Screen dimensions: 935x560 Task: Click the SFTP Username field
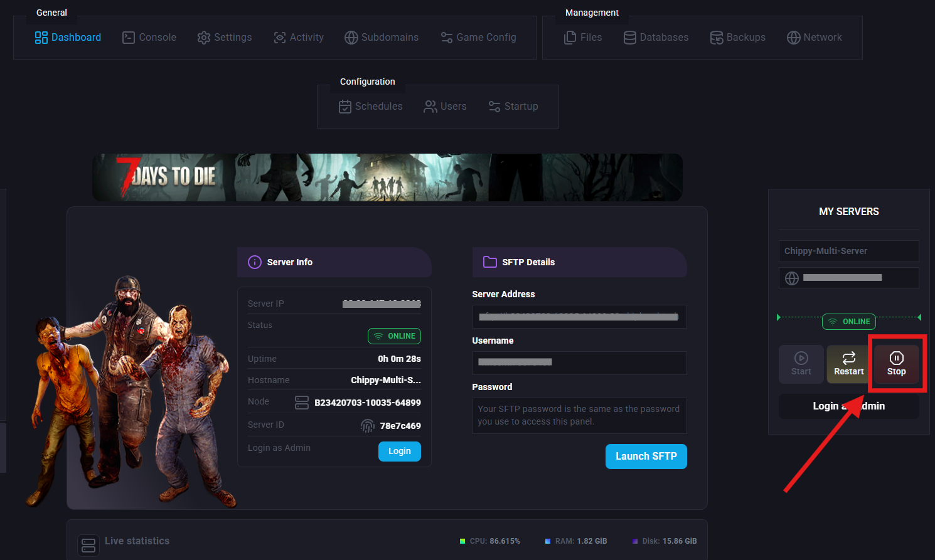coord(580,362)
